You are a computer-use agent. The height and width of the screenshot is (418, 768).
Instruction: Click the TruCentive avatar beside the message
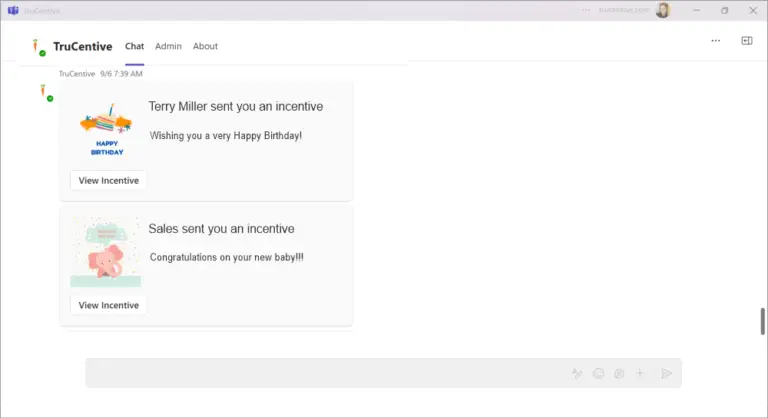point(46,93)
